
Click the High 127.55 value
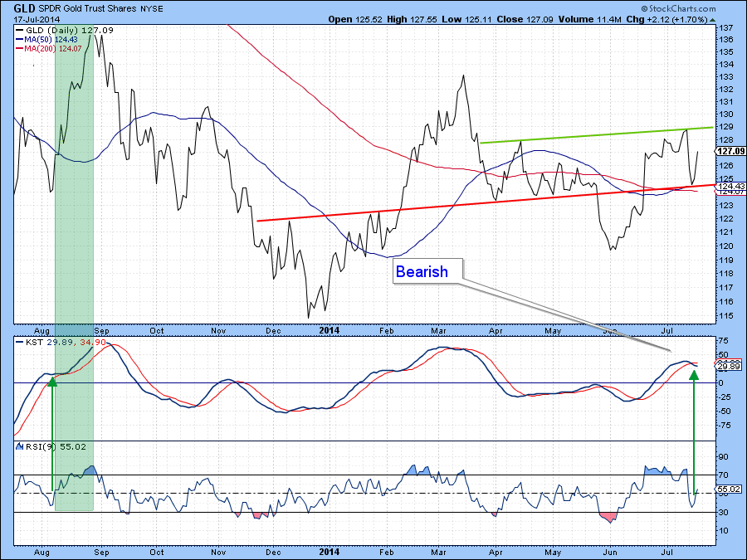(412, 20)
